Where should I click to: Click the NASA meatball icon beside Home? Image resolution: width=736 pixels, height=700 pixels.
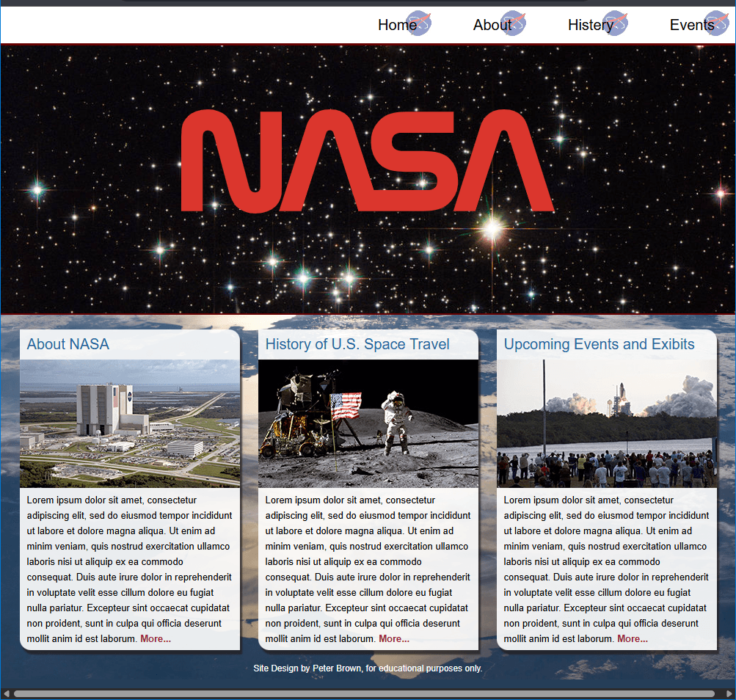(420, 23)
